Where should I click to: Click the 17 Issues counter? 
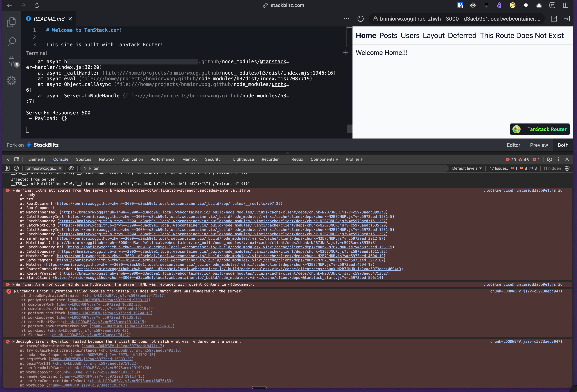[x=513, y=168]
